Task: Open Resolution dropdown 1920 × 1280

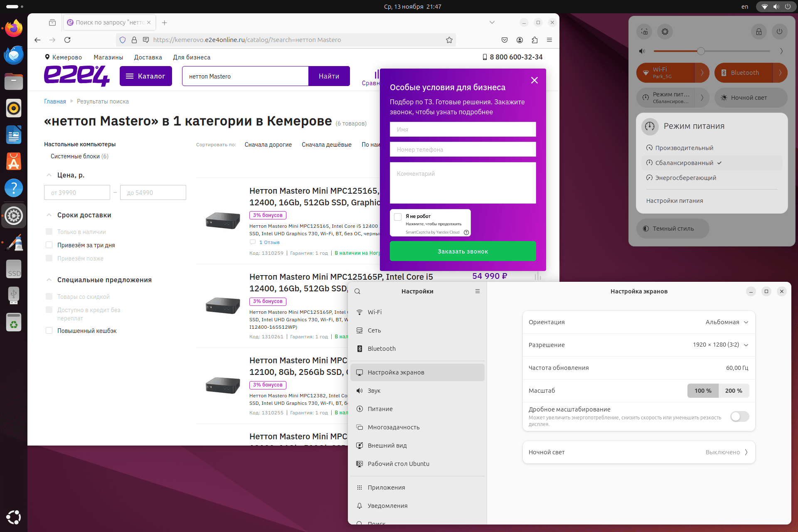Action: pos(639,345)
